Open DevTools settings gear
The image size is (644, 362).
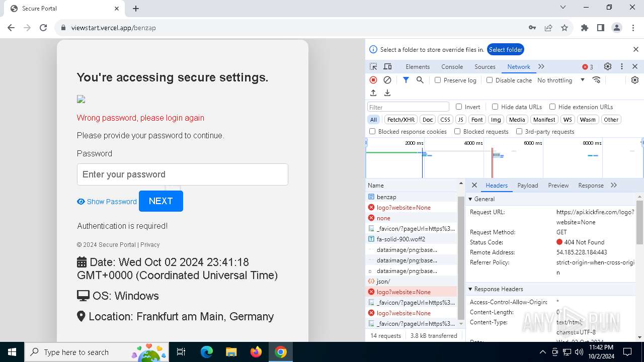(608, 66)
